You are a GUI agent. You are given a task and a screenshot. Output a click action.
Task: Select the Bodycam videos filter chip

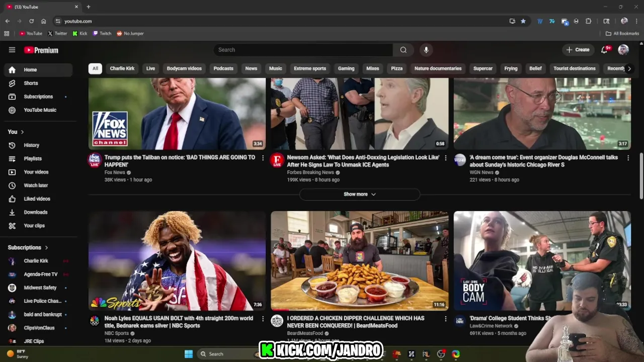pos(184,68)
